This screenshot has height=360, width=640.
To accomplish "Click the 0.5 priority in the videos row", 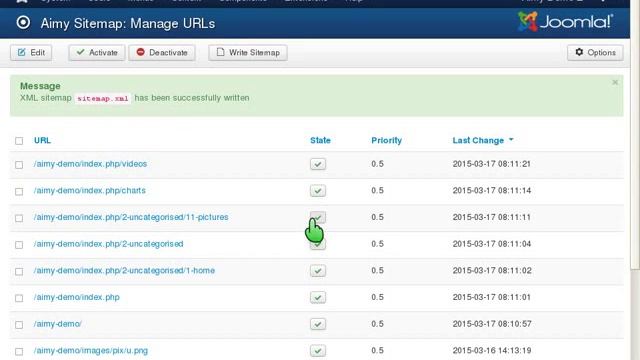I will (378, 164).
